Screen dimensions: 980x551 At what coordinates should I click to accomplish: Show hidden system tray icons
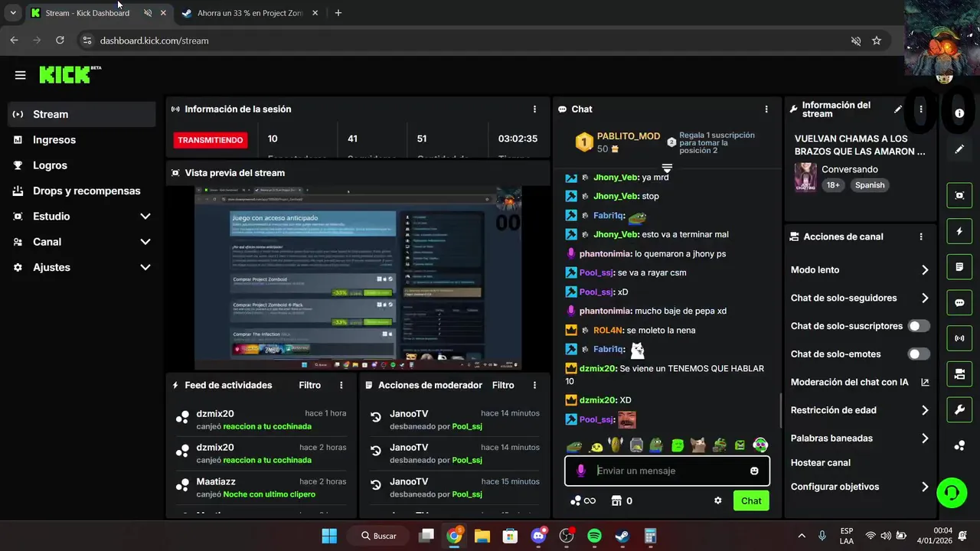tap(802, 536)
